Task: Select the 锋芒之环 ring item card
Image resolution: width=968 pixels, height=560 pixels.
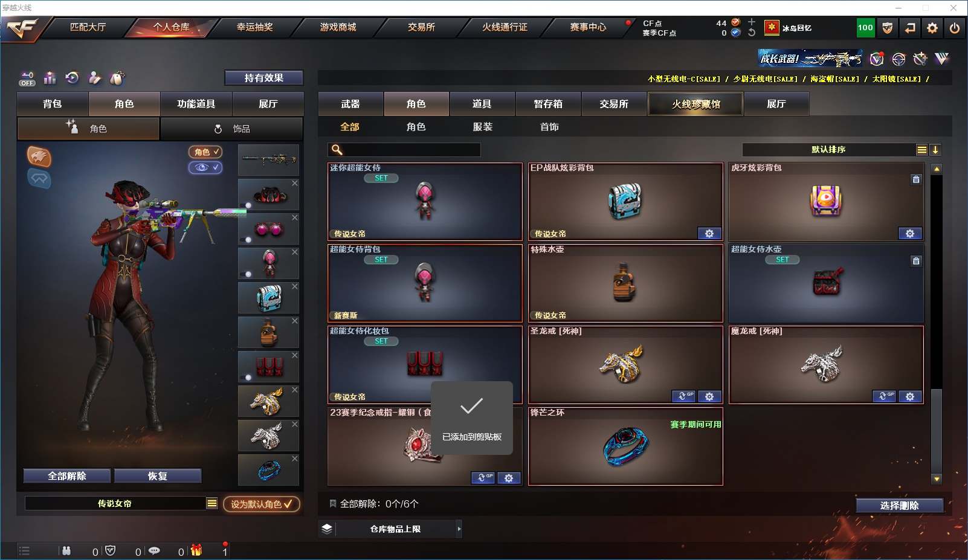Action: pyautogui.click(x=625, y=446)
